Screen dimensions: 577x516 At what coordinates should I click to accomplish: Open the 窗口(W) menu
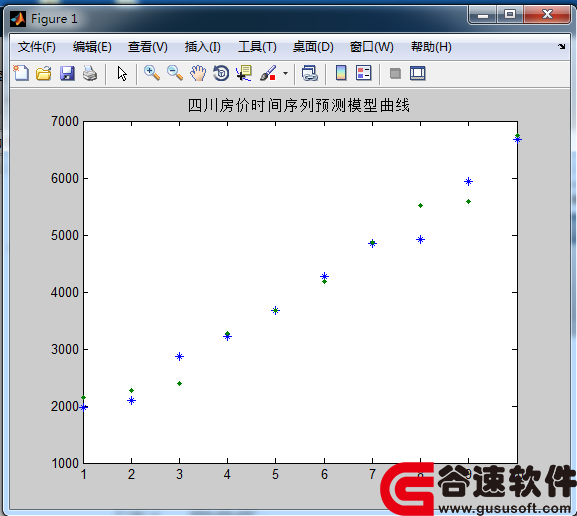click(x=372, y=47)
